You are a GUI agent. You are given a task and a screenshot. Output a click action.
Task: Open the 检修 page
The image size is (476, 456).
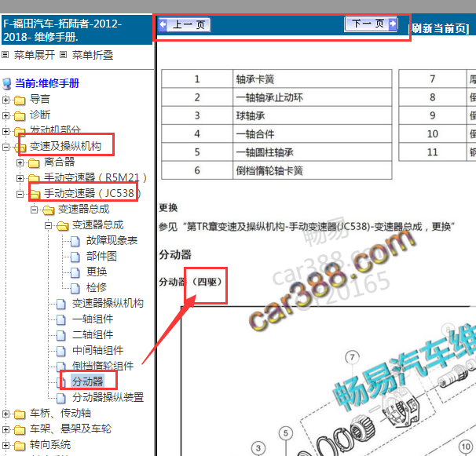(x=97, y=287)
